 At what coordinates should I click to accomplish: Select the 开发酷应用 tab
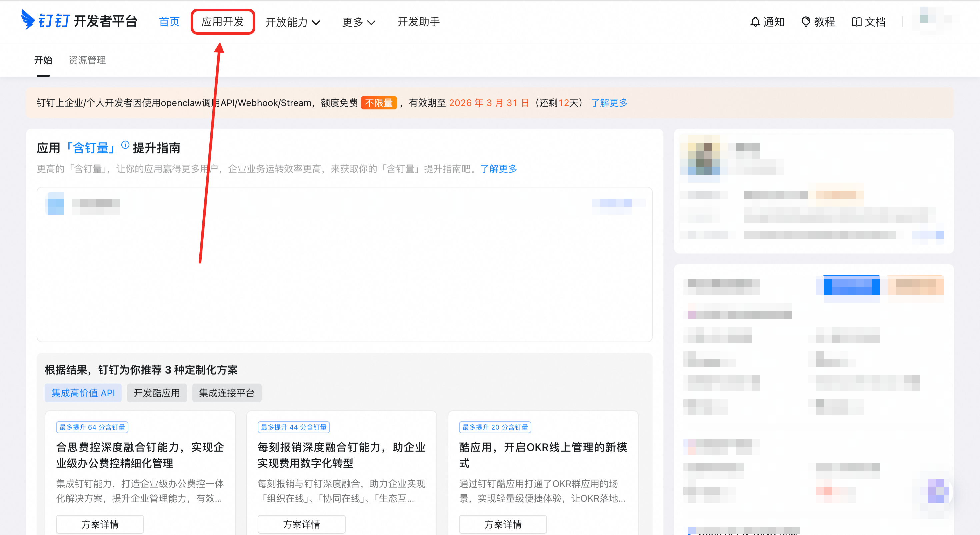(157, 393)
